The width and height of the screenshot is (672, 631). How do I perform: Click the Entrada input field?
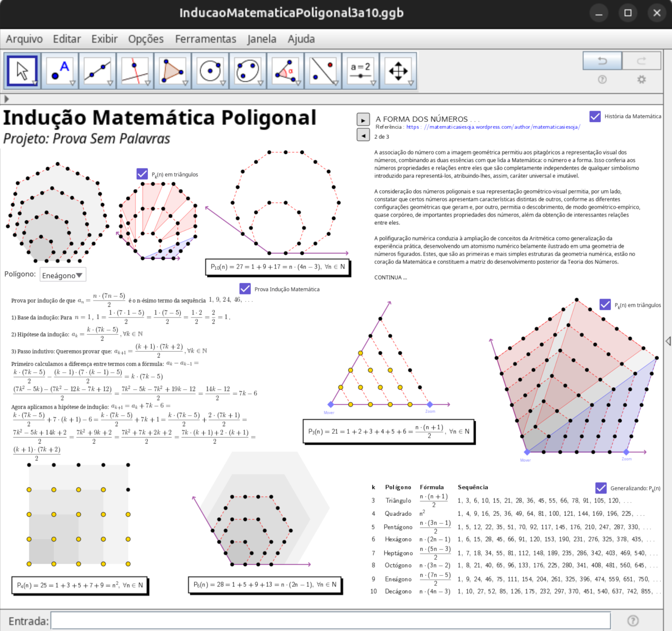(330, 621)
